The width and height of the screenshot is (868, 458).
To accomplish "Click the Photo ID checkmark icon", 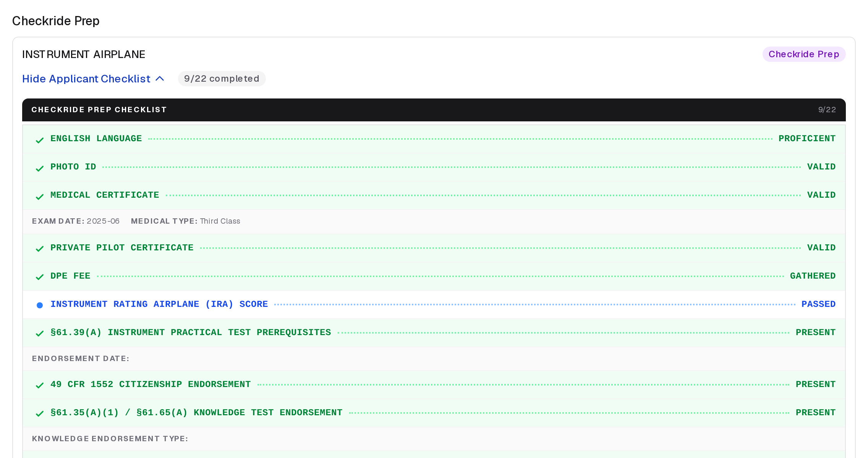I will (39, 168).
